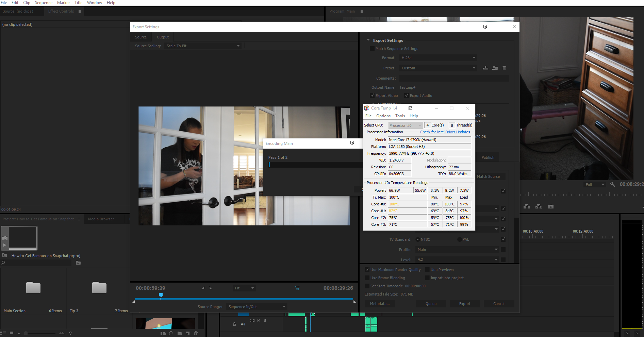Click the Queue button
Image resolution: width=644 pixels, height=337 pixels.
click(x=431, y=304)
